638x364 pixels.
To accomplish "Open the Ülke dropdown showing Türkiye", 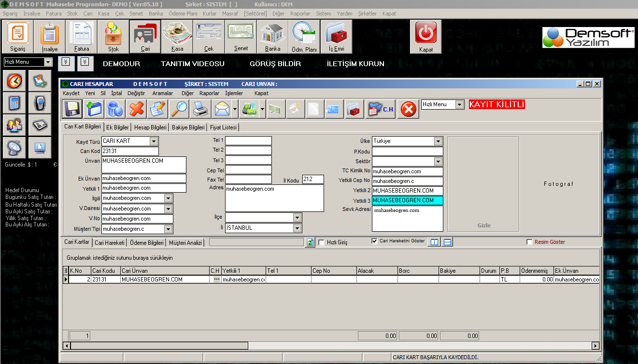I will click(x=438, y=141).
